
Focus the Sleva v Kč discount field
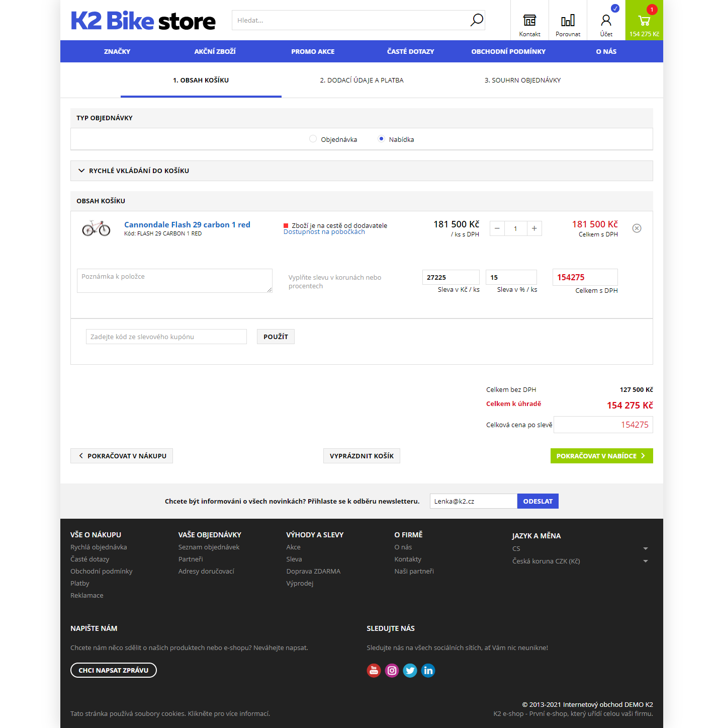[451, 277]
